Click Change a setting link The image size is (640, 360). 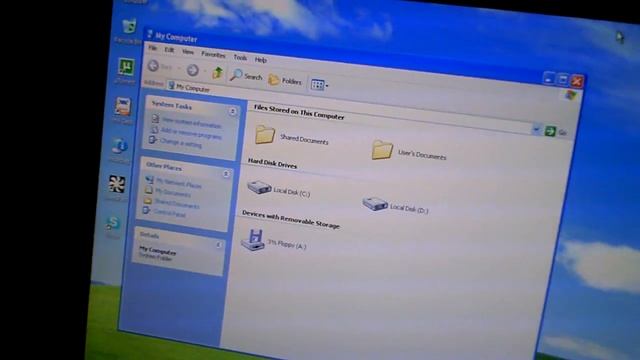click(x=180, y=143)
